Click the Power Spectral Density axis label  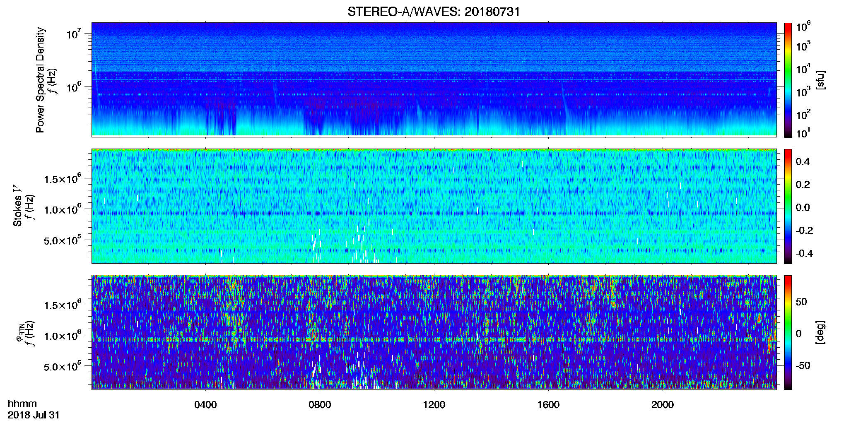pyautogui.click(x=40, y=80)
